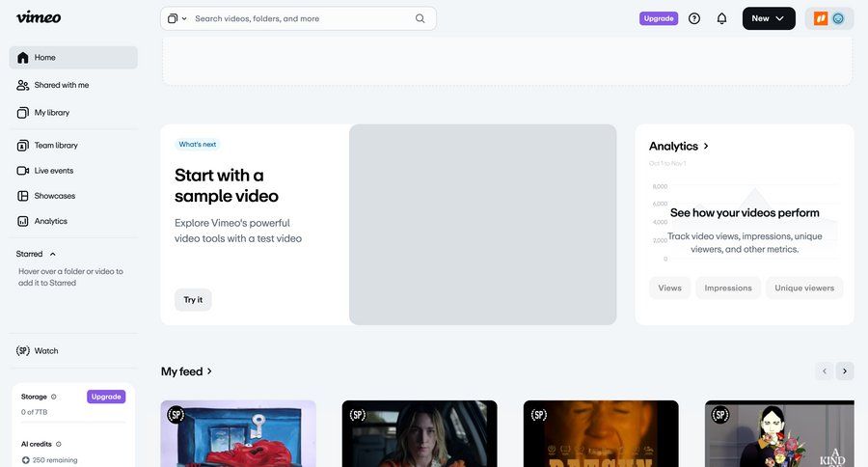Image resolution: width=868 pixels, height=467 pixels.
Task: Open the Analytics card heading
Action: (x=673, y=147)
